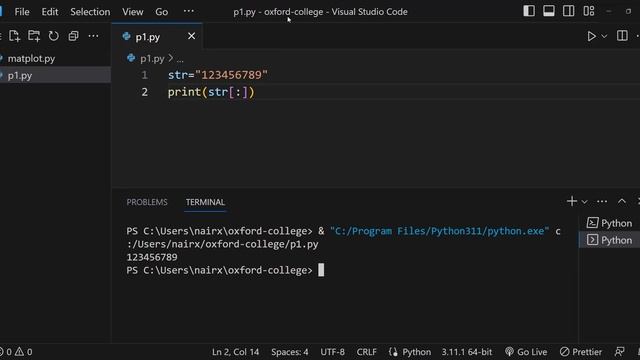Toggle the secondary side bar layout icon
The height and width of the screenshot is (360, 640).
point(569,11)
